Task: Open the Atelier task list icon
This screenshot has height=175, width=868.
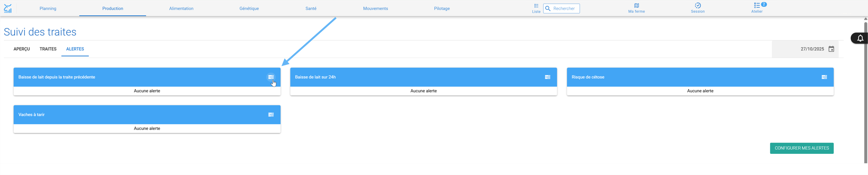Action: coord(757,5)
